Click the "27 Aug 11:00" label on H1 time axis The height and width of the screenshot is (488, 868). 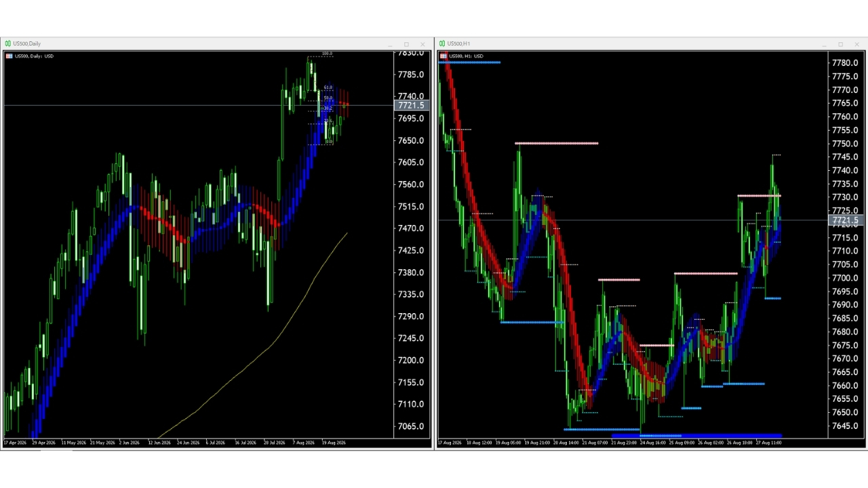click(x=769, y=443)
